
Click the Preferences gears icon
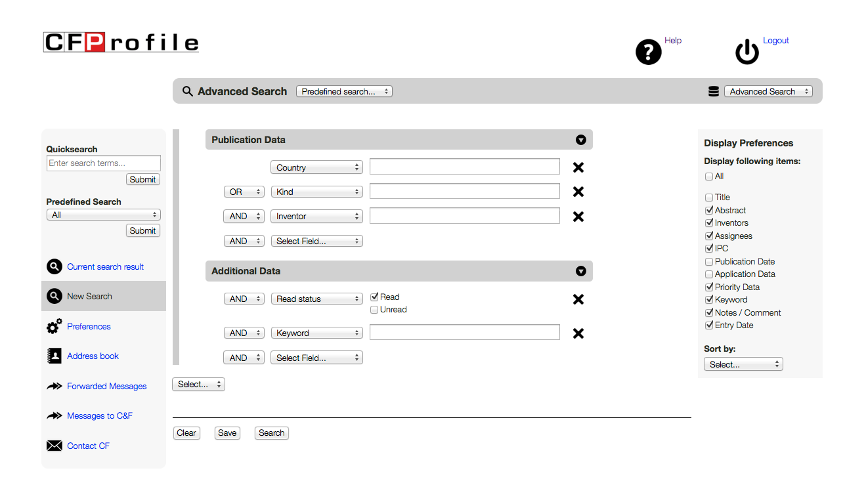click(x=54, y=326)
